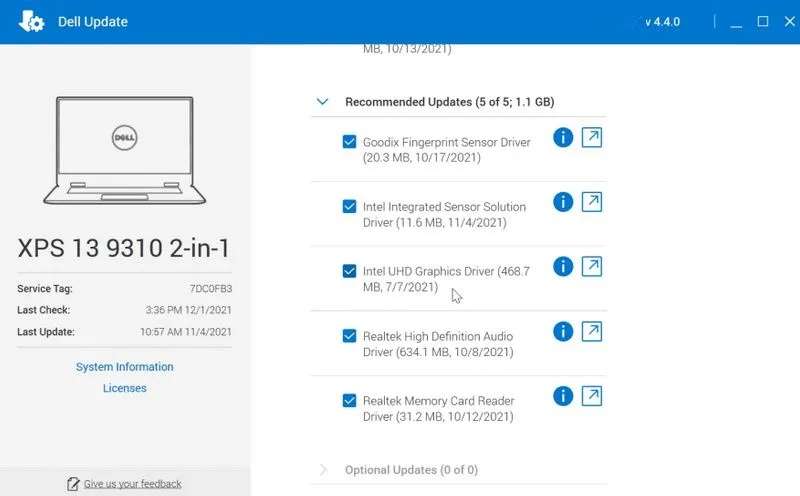Open info for Intel UHD Graphics Driver

(x=563, y=266)
